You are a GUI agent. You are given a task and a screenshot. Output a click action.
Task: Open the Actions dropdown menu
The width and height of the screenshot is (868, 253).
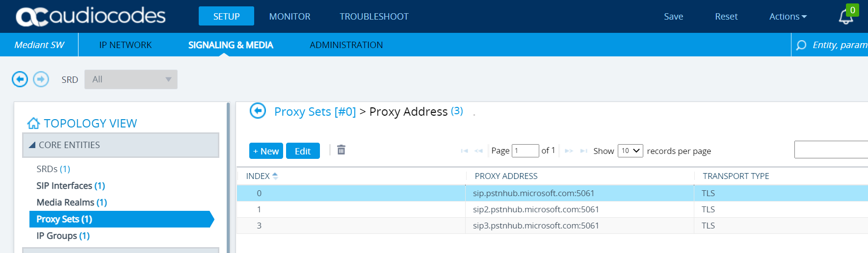pos(788,17)
